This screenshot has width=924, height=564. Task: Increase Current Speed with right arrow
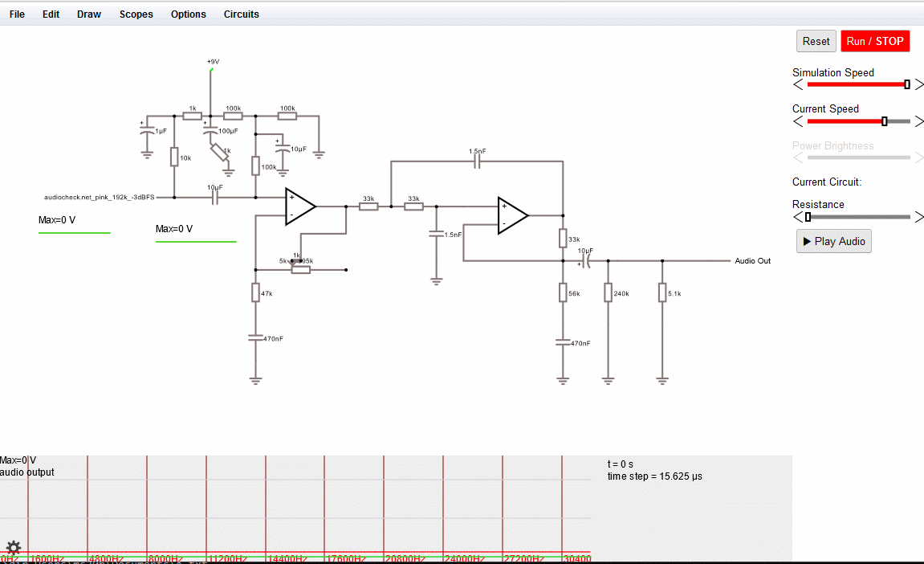coord(919,121)
